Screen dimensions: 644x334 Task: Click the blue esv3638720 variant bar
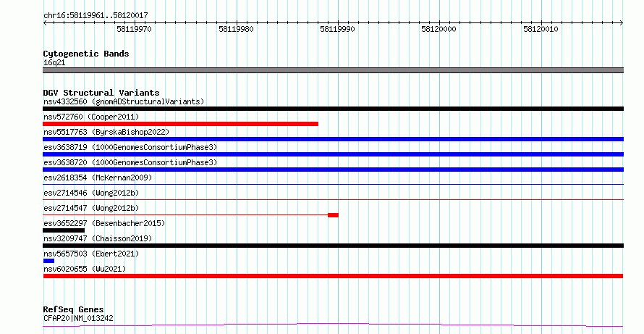pyautogui.click(x=333, y=170)
